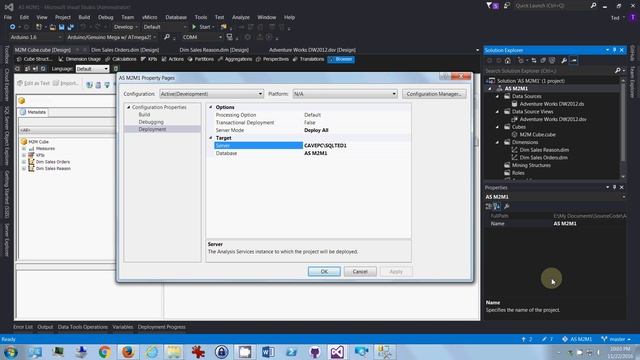Screen dimensions: 640x360
Task: Click the Collapse All icon in Solution Explorer
Action: pyautogui.click(x=543, y=60)
